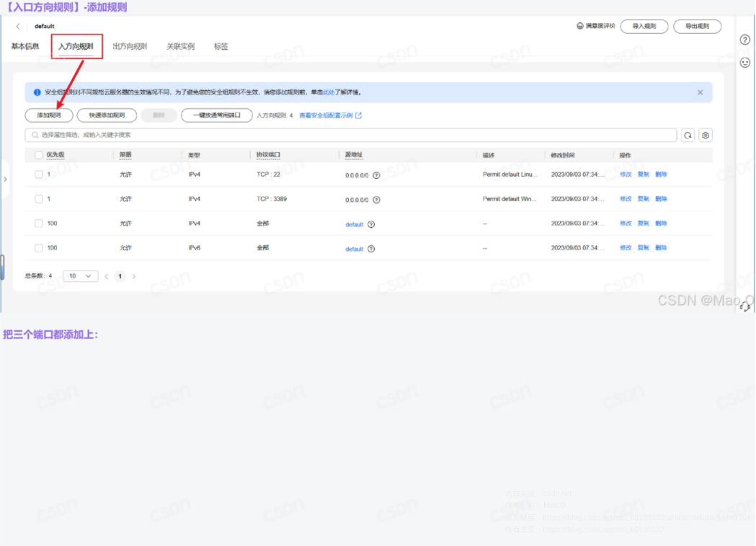Screen dimensions: 756x546
Task: Close the blue info notice
Action: 700,92
